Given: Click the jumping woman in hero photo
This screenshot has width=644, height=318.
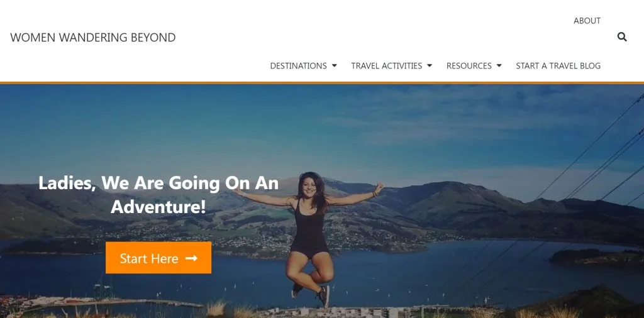Looking at the screenshot, I should (309, 238).
